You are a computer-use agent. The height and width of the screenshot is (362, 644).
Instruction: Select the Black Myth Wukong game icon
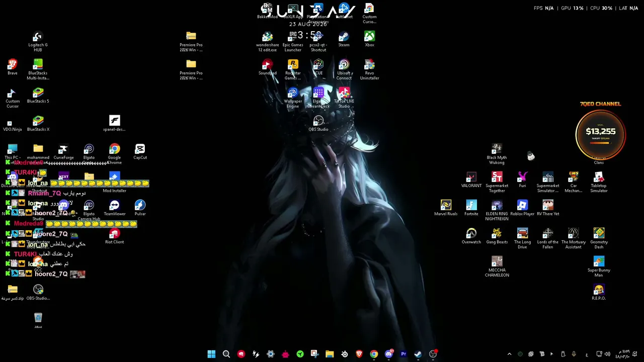tap(497, 154)
